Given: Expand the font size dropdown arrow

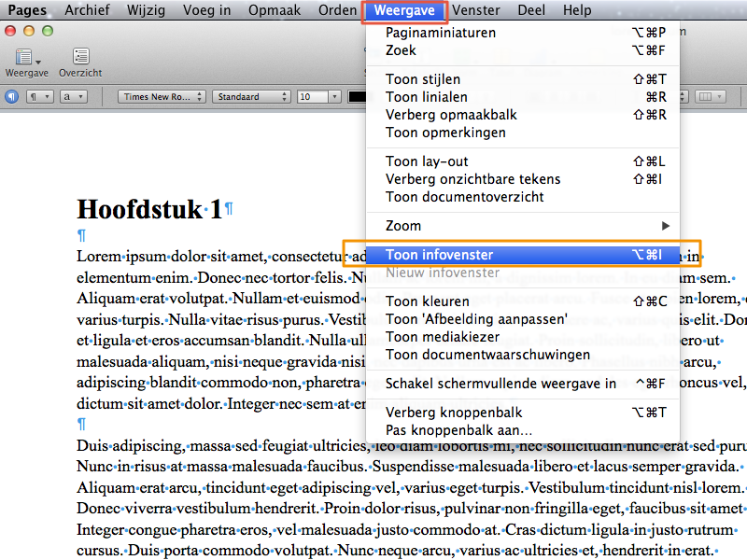Looking at the screenshot, I should [335, 97].
